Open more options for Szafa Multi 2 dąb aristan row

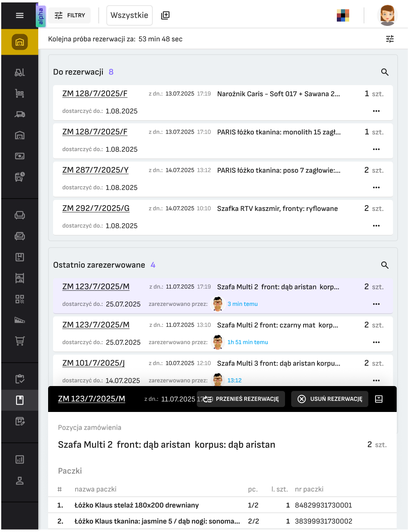[x=376, y=304]
